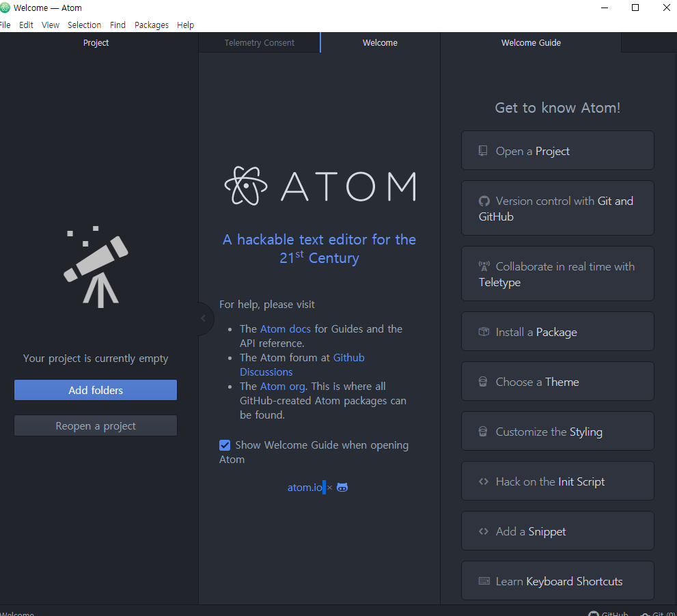The height and width of the screenshot is (616, 677).
Task: Click the radio tower icon in Teletype card
Action: (484, 266)
